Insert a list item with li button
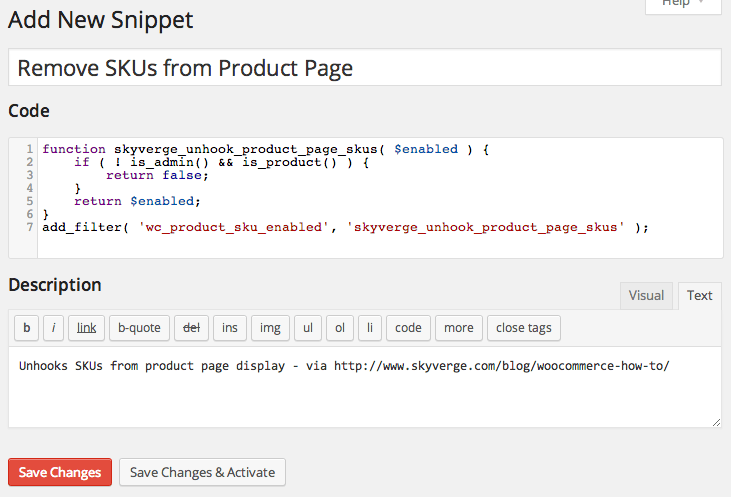 [369, 328]
